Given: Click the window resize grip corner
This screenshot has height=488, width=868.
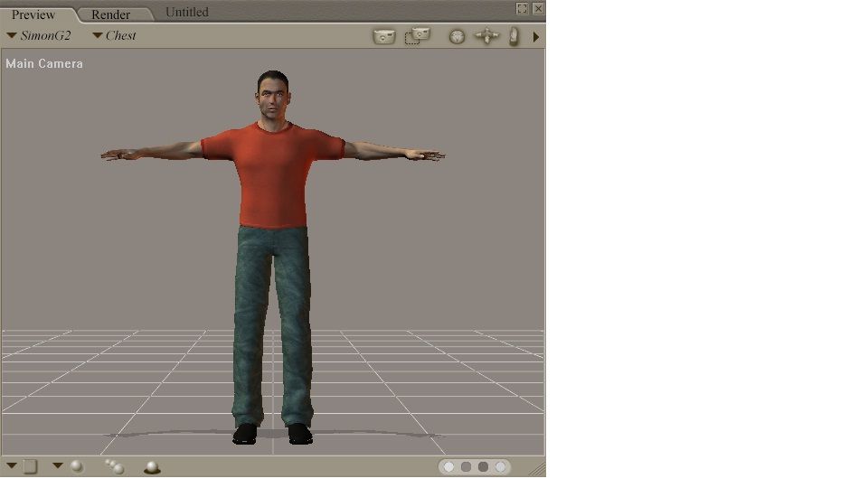Looking at the screenshot, I should pos(537,469).
